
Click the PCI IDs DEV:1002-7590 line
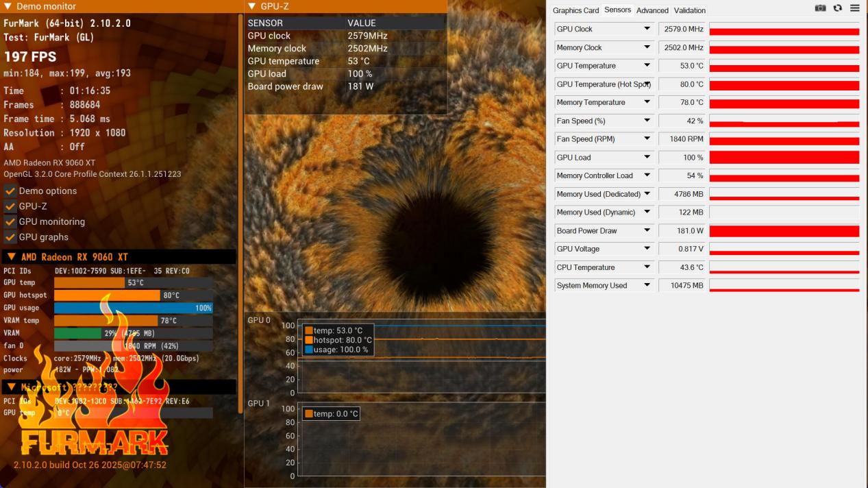coord(97,271)
